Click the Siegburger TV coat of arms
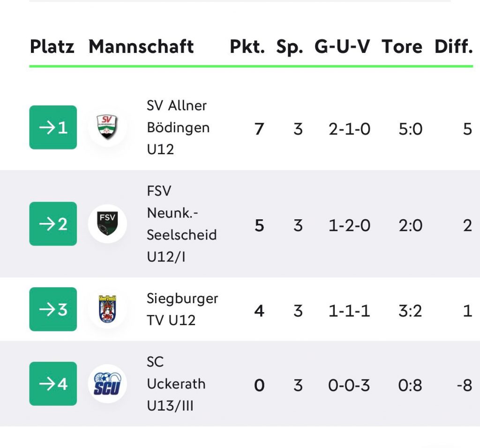 coord(107,309)
